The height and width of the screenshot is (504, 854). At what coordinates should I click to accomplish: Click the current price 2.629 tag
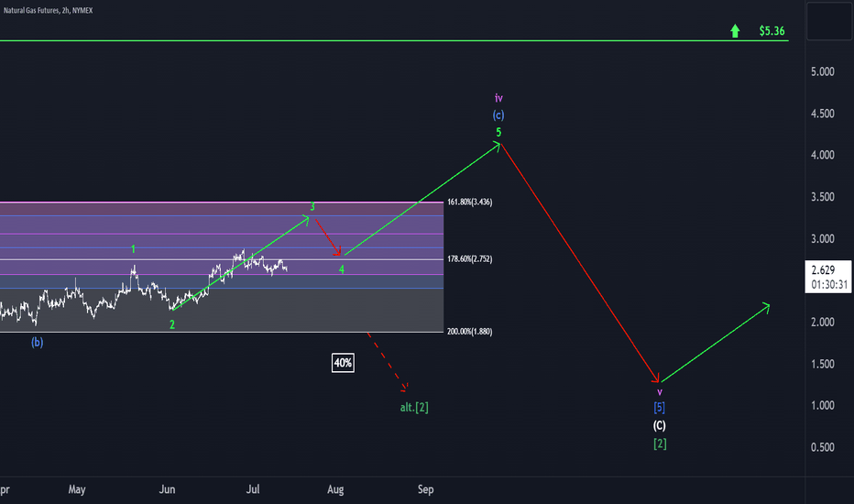click(x=827, y=277)
